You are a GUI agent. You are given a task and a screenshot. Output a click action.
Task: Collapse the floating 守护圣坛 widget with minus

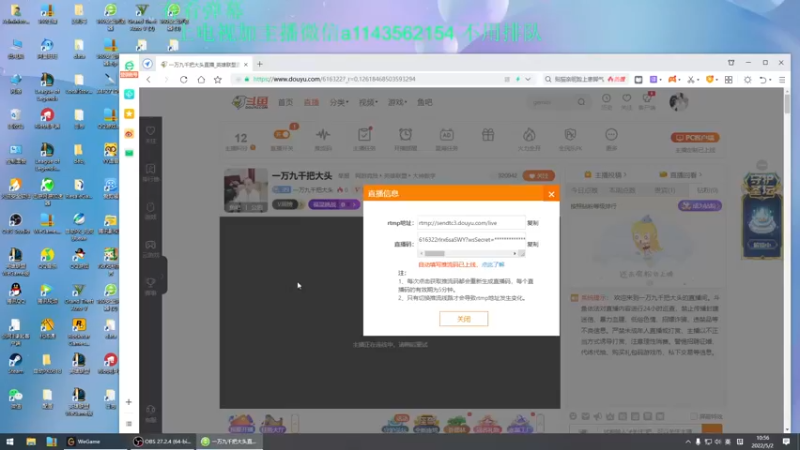tap(762, 165)
